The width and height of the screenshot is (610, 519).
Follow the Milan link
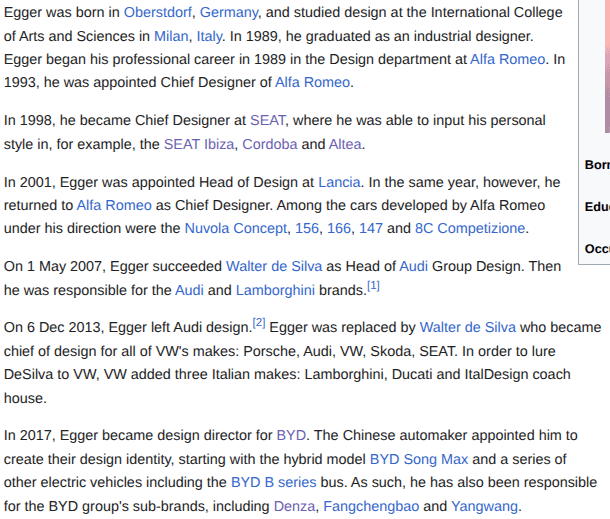pyautogui.click(x=171, y=35)
